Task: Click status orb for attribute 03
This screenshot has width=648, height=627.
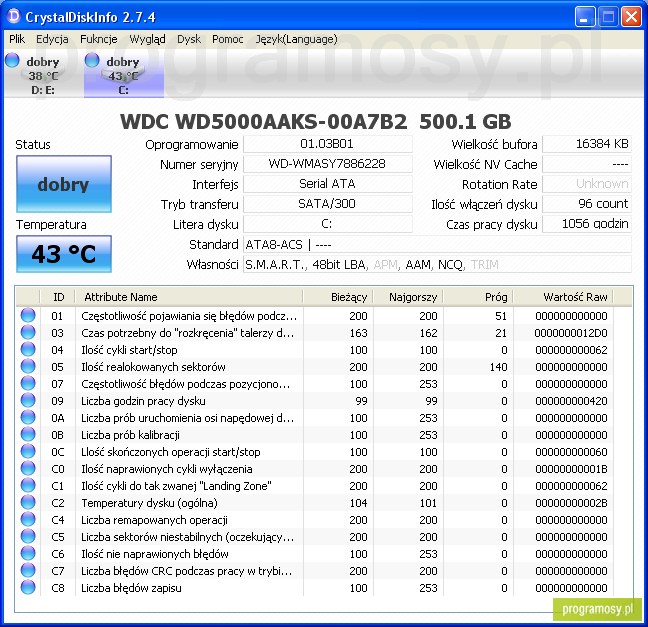Action: coord(28,332)
